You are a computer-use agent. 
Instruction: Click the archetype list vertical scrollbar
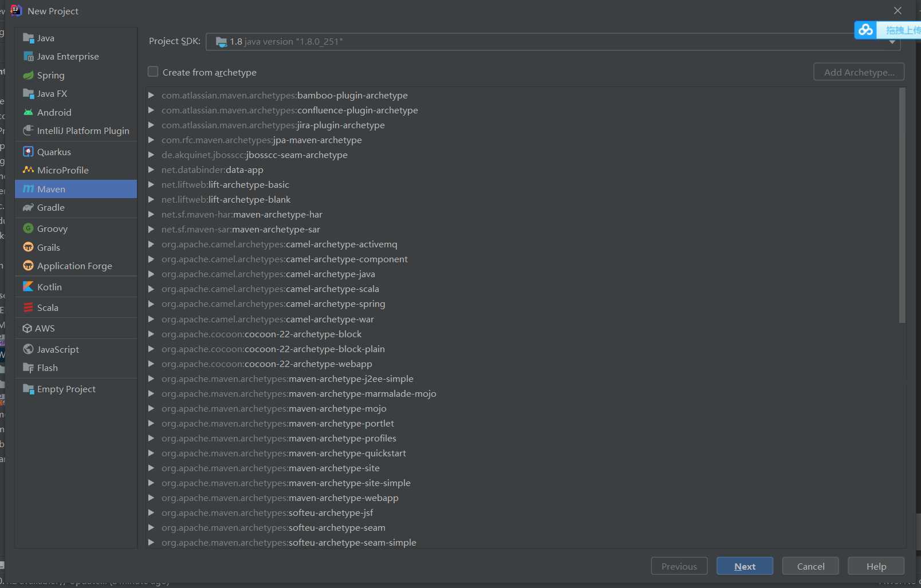pos(902,205)
